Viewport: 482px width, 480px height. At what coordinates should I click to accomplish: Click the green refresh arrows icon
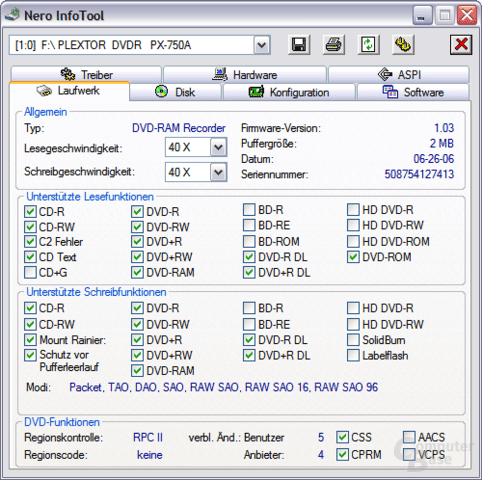[368, 44]
